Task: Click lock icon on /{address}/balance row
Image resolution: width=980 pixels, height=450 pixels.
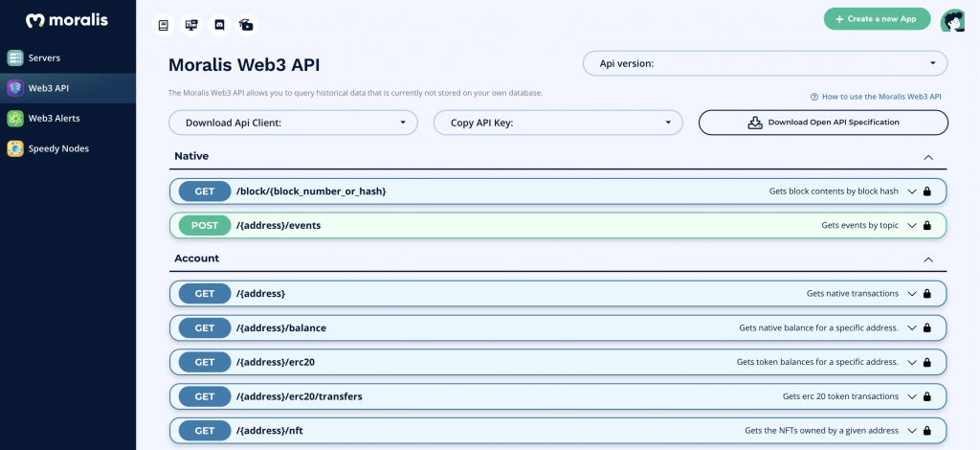Action: click(926, 327)
